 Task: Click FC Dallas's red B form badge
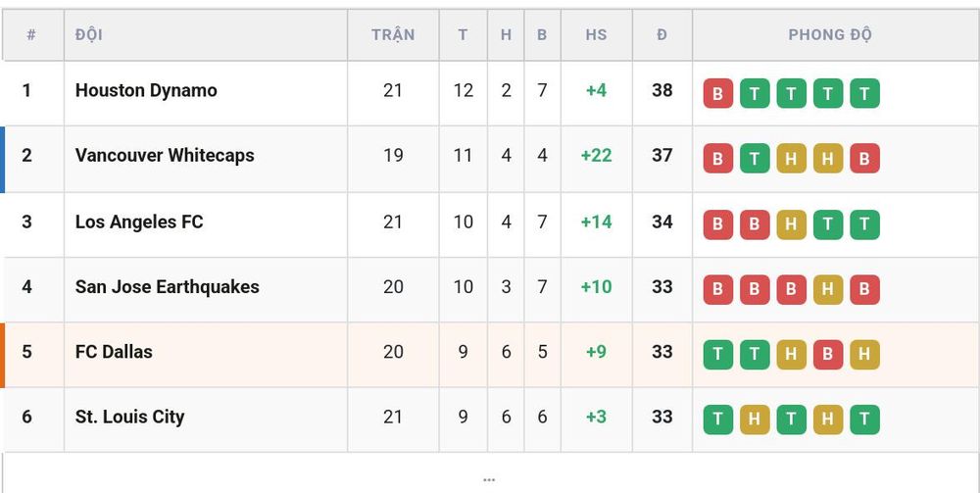coord(827,355)
